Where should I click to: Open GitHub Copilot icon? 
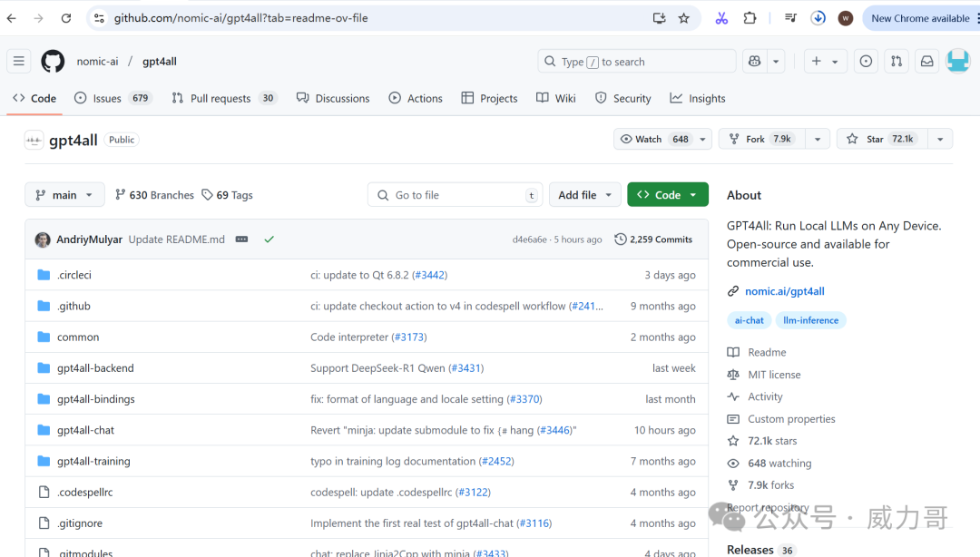pos(755,62)
